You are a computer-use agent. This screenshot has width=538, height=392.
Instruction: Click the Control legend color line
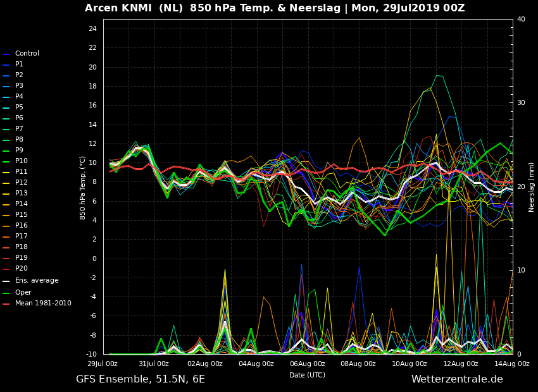click(x=6, y=54)
